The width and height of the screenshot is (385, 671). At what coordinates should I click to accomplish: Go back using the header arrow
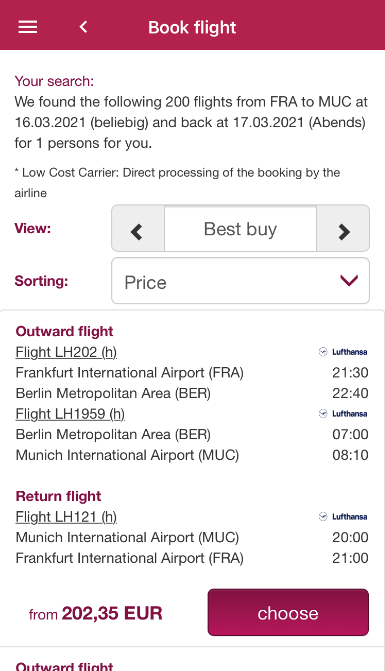click(83, 27)
